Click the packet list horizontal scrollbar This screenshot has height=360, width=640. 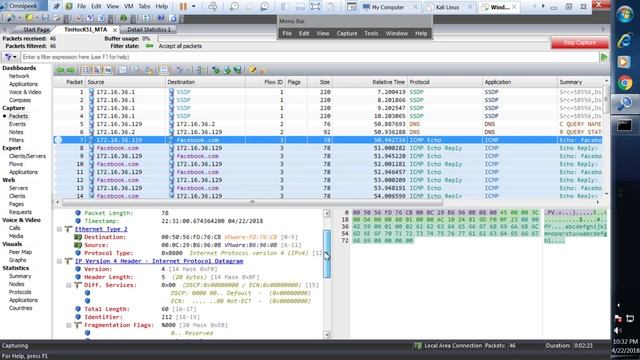(252, 202)
